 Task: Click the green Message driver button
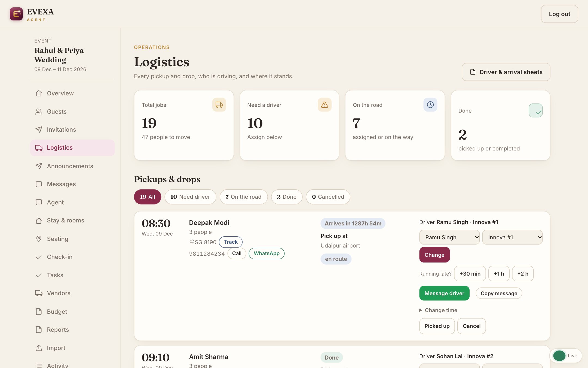coord(444,293)
